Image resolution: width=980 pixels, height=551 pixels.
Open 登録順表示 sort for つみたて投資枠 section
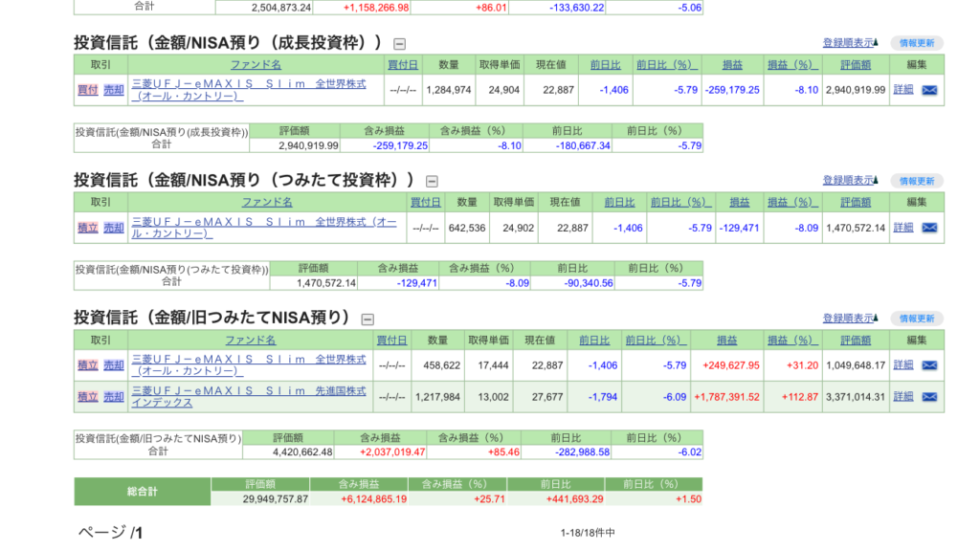point(850,181)
